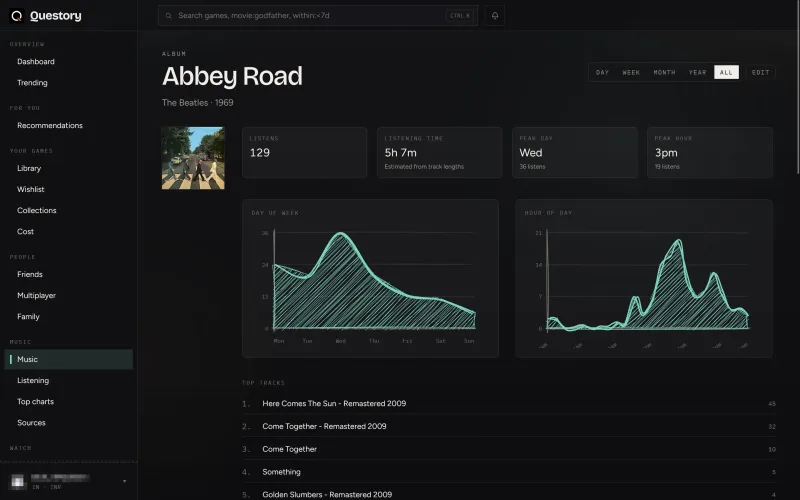Open the Wishlist page

[x=31, y=189]
